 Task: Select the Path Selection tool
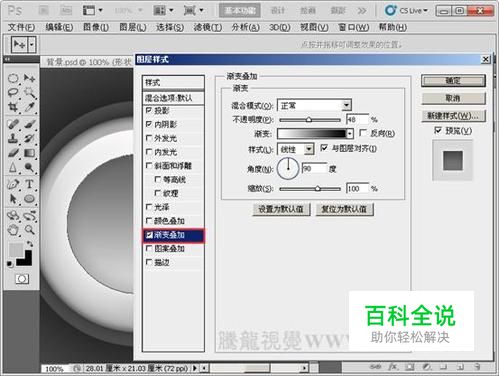[13, 199]
